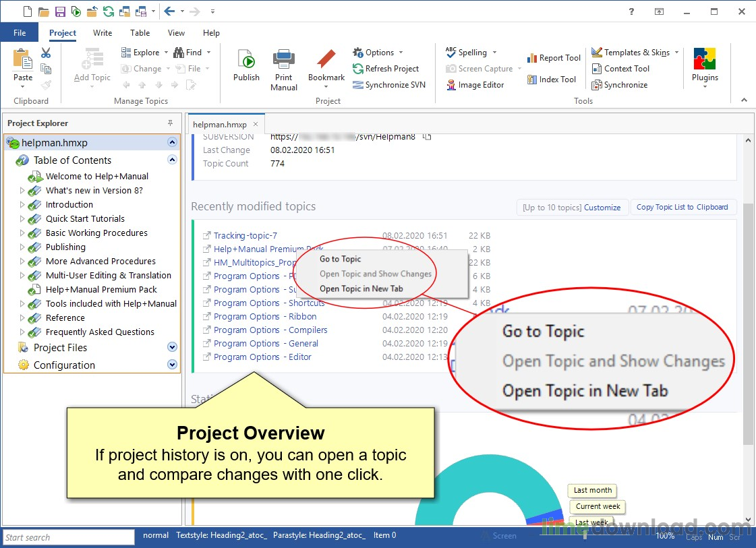The height and width of the screenshot is (548, 756).
Task: Open Program Options - Ribbon topic
Action: [x=264, y=316]
